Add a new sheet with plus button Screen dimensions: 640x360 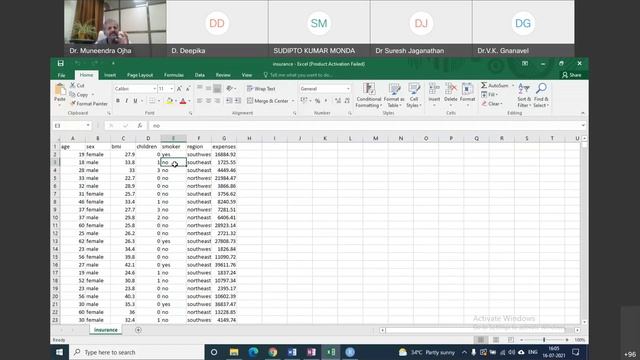pyautogui.click(x=138, y=330)
